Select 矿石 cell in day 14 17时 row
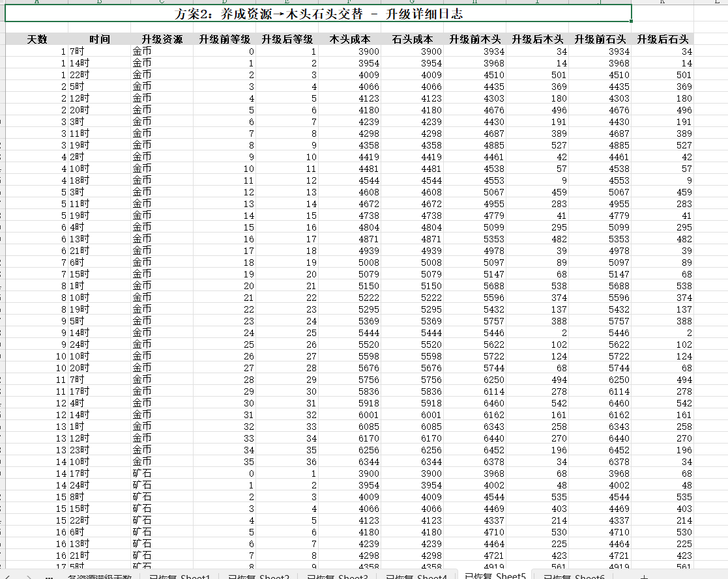The image size is (728, 579). (162, 473)
